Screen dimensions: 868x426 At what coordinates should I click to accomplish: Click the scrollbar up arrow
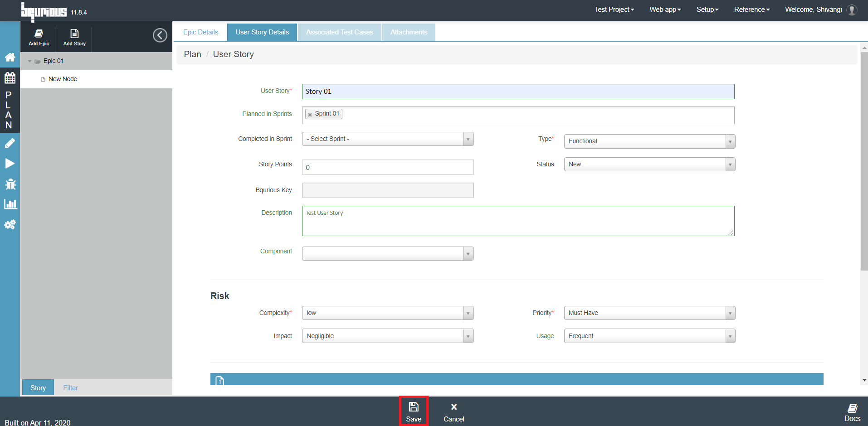pyautogui.click(x=864, y=47)
